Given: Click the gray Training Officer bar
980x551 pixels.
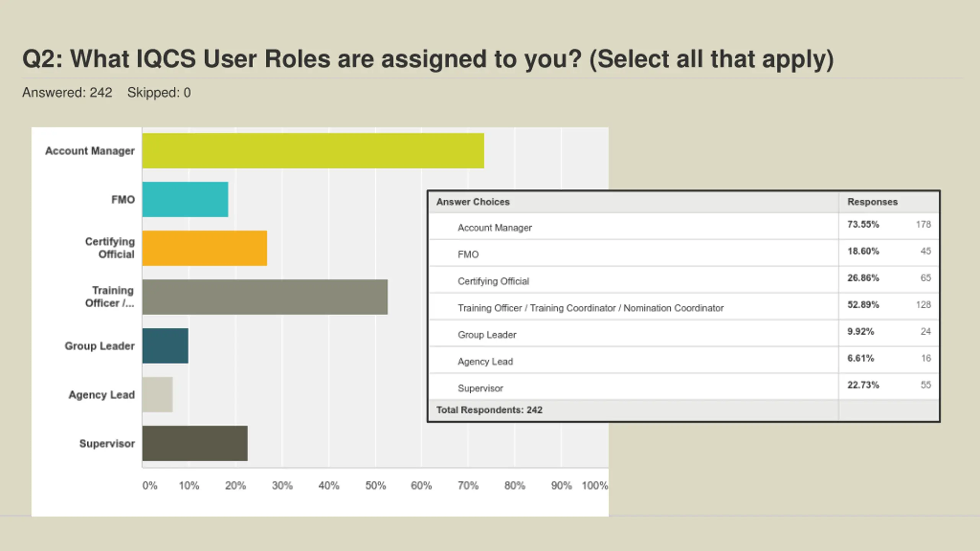Looking at the screenshot, I should [x=265, y=297].
